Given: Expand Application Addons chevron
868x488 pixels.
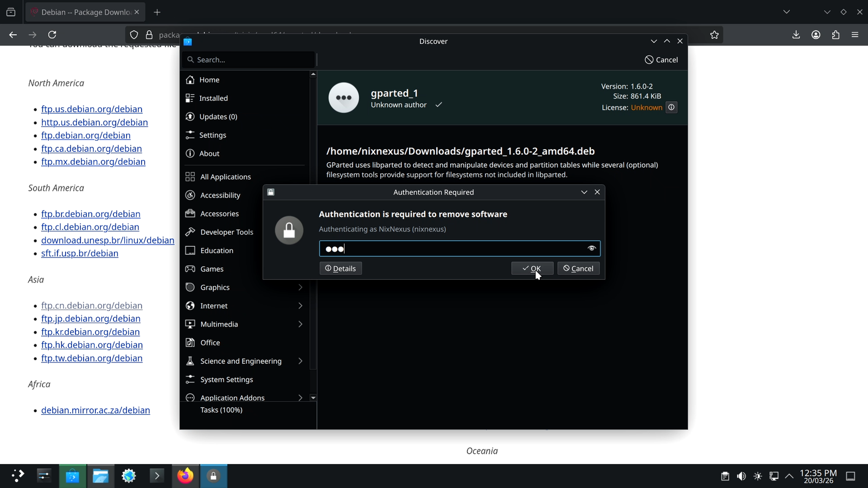Looking at the screenshot, I should (x=301, y=397).
